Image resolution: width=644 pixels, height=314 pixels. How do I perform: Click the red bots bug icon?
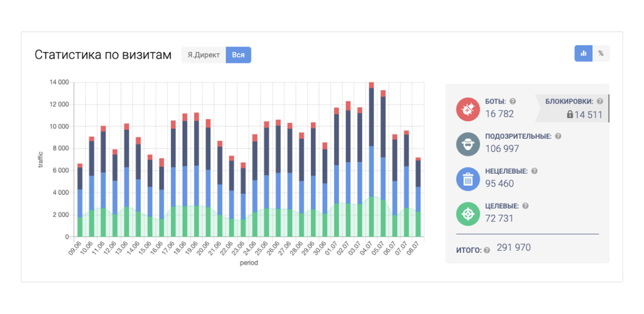pos(468,109)
